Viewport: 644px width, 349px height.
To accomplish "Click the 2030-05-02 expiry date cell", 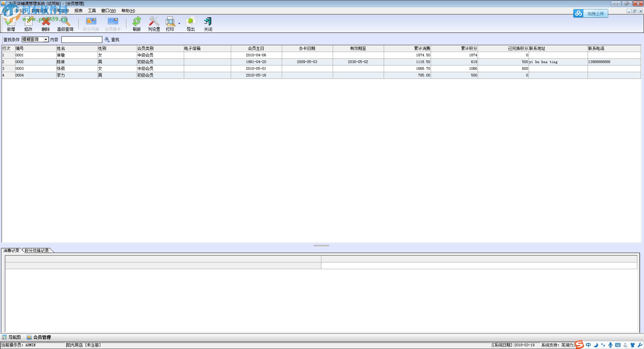I will 358,62.
